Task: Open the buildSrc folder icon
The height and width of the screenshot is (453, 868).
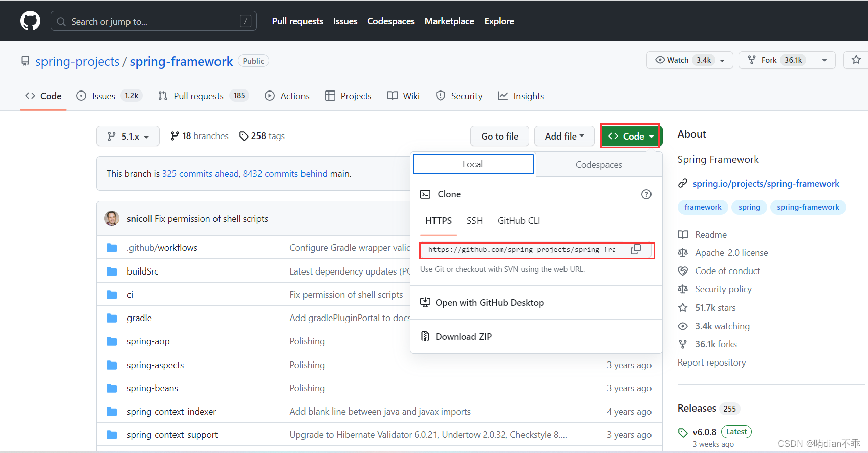Action: click(112, 271)
